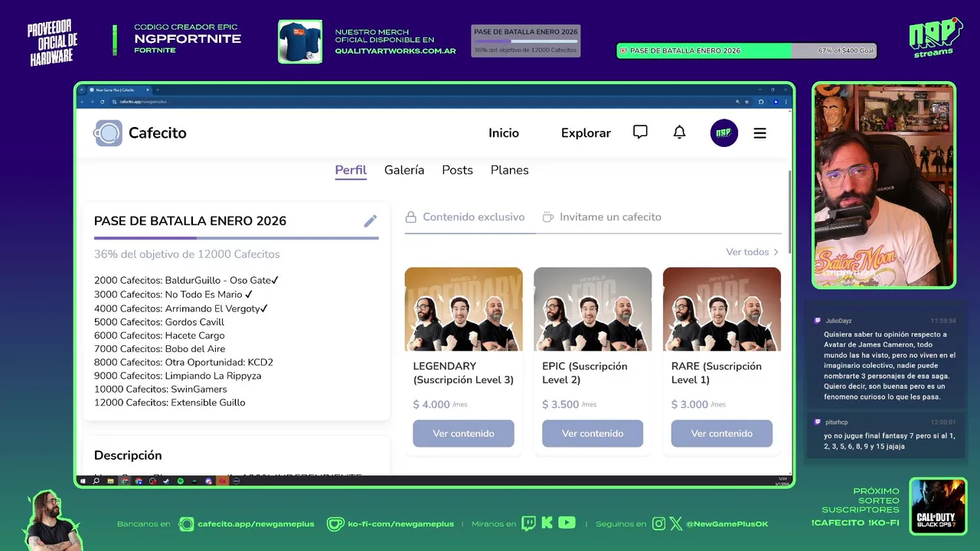980x551 pixels.
Task: Click the JulioDayz chat username
Action: [838, 321]
